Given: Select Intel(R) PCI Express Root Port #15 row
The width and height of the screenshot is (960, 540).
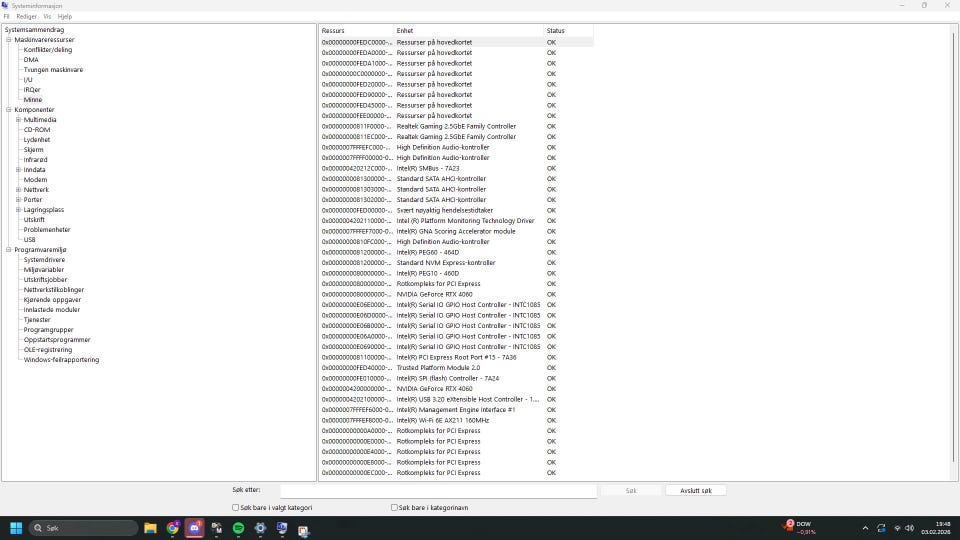Looking at the screenshot, I should tap(456, 358).
